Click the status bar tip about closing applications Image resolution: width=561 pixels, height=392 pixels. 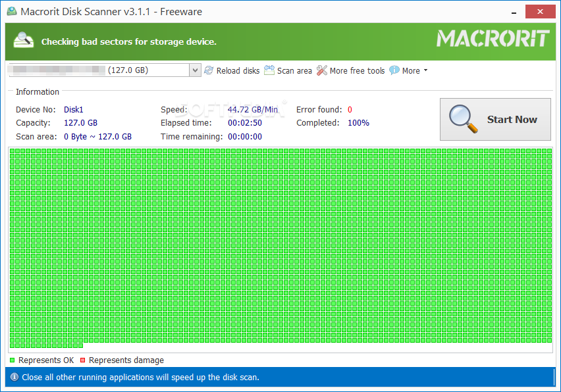coord(141,378)
